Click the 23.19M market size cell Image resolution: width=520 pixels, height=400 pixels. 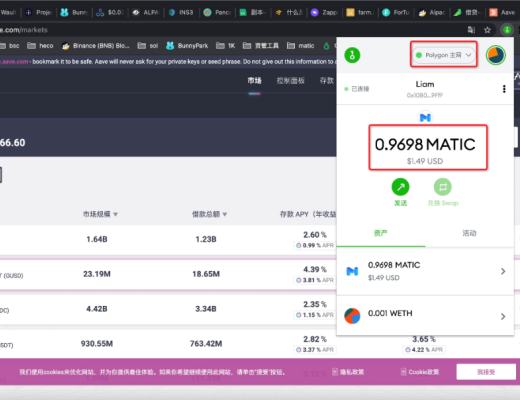tap(97, 274)
